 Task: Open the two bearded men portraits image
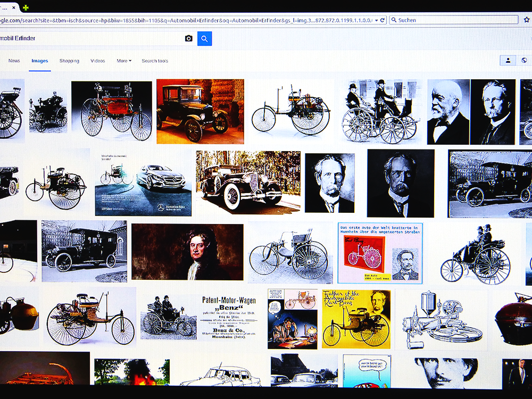click(x=471, y=112)
